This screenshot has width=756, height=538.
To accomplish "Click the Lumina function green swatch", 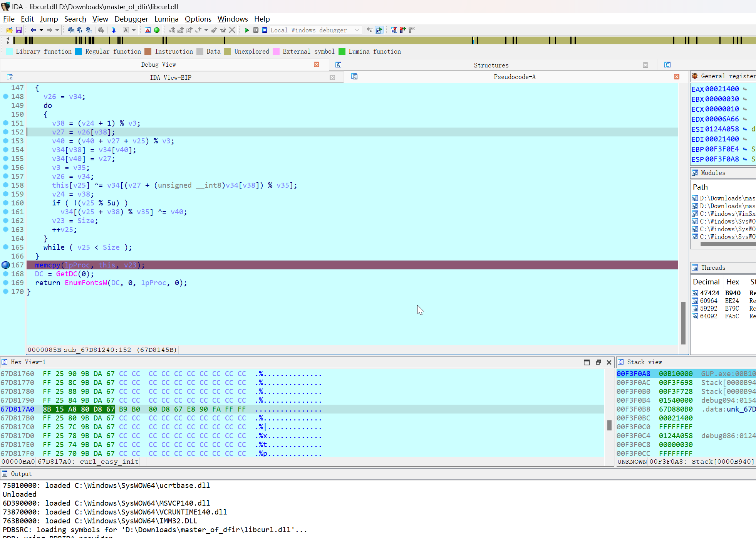I will click(342, 51).
